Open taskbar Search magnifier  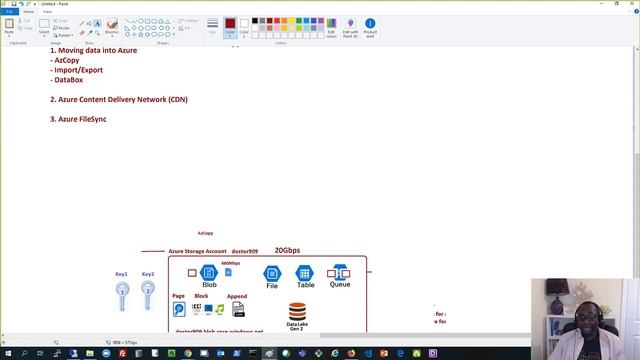coord(24,353)
